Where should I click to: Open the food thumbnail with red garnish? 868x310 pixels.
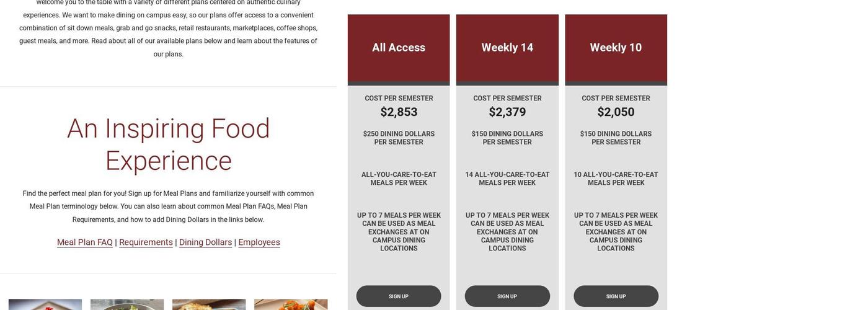tap(45, 304)
